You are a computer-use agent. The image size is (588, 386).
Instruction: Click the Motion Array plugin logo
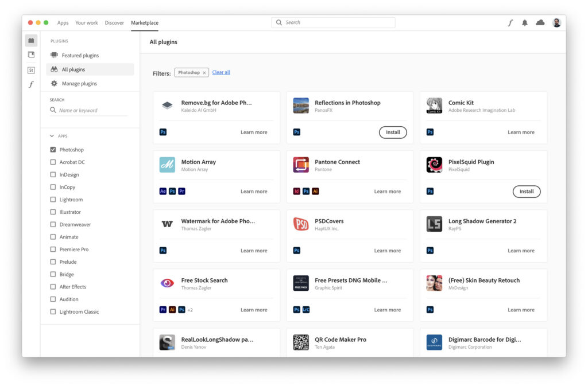[167, 165]
